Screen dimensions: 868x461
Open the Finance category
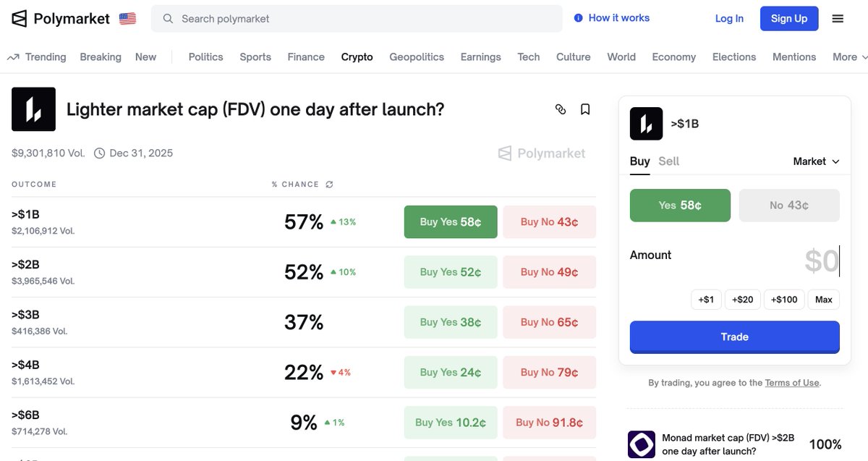tap(306, 57)
